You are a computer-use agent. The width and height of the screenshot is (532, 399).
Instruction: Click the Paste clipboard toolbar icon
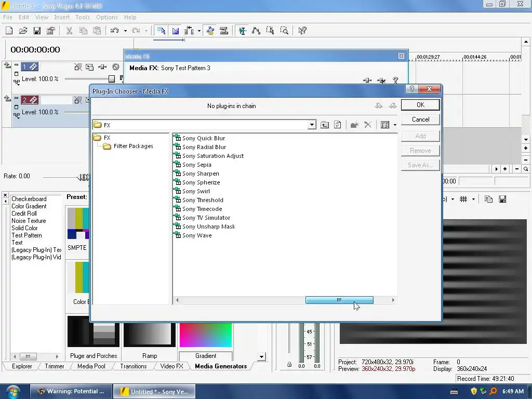click(x=97, y=31)
